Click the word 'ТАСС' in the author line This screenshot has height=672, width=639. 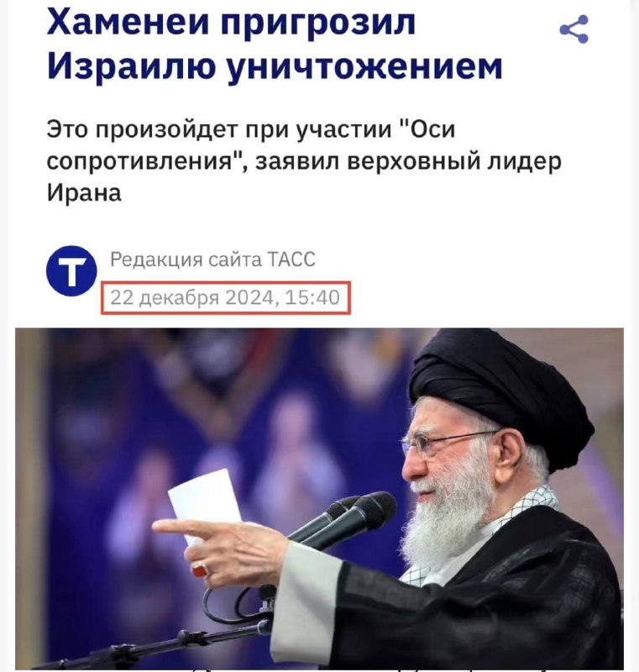291,260
